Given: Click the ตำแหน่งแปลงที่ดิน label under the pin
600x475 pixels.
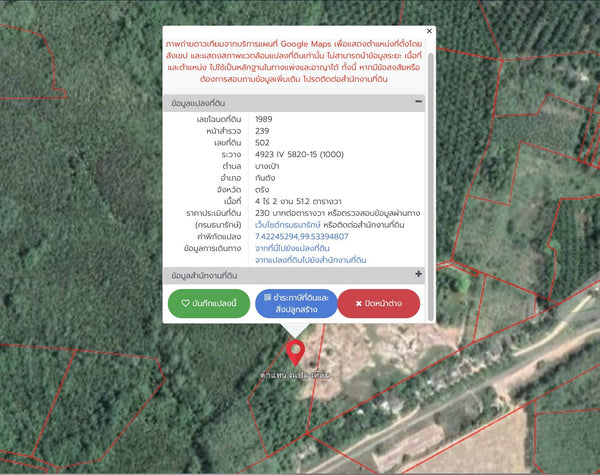Looking at the screenshot, I should point(295,375).
